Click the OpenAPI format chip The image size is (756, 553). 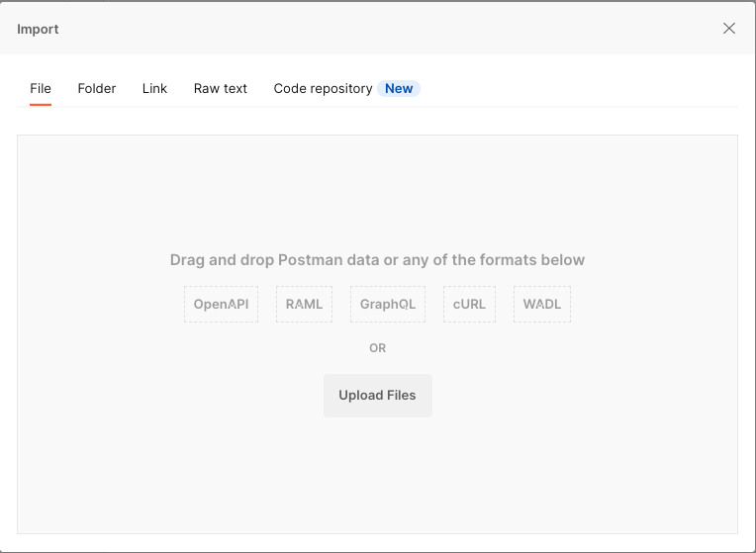tap(221, 304)
